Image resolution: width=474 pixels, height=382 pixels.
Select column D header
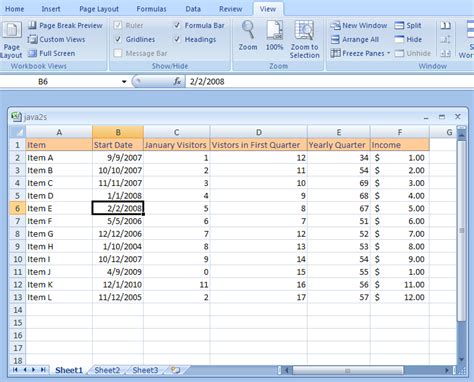coord(259,132)
